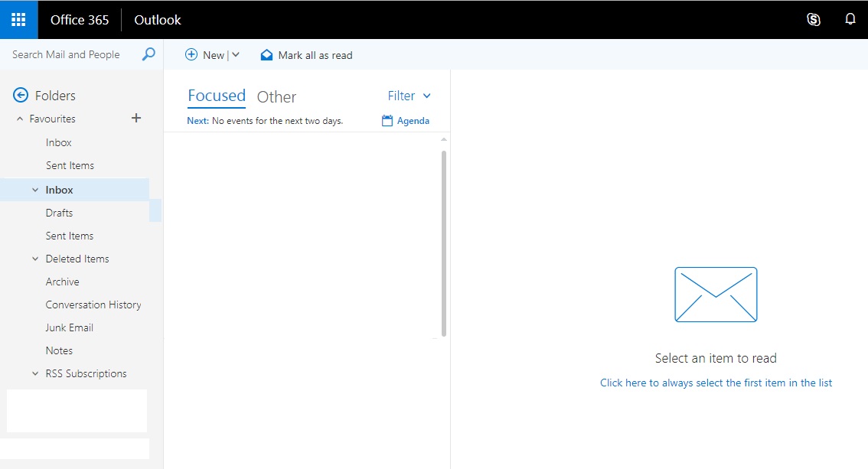Open the Deleted Items folder
Image resolution: width=868 pixels, height=469 pixels.
pyautogui.click(x=77, y=259)
